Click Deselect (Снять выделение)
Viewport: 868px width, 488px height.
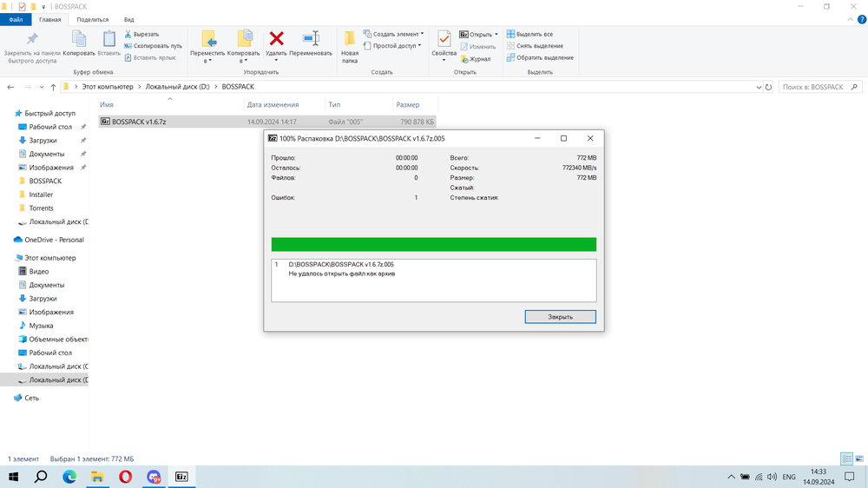click(535, 46)
